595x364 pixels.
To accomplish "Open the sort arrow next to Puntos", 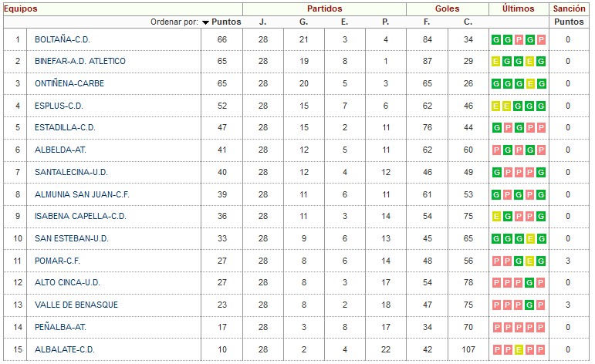I will pos(206,22).
